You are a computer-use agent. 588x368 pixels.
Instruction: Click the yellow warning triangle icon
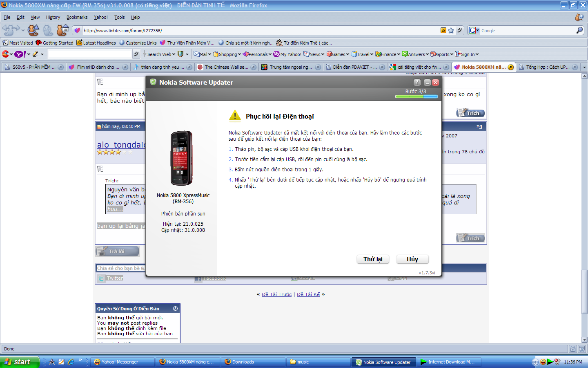(x=235, y=116)
